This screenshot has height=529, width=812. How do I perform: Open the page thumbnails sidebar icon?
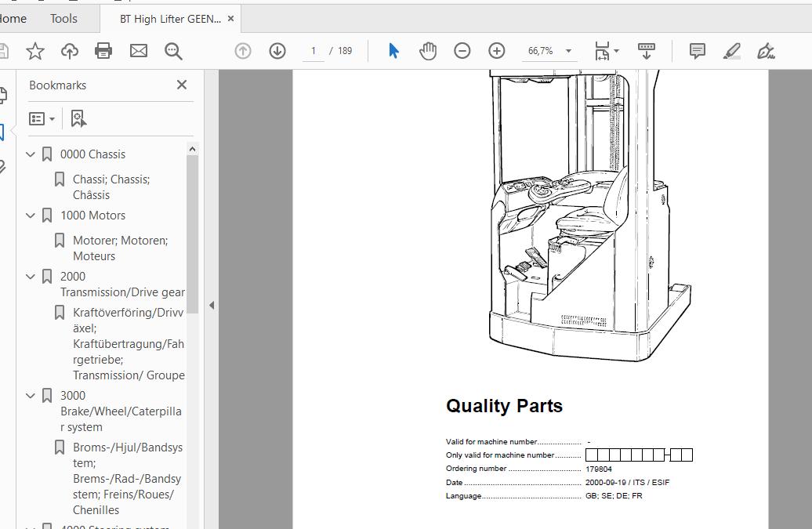[x=2, y=95]
